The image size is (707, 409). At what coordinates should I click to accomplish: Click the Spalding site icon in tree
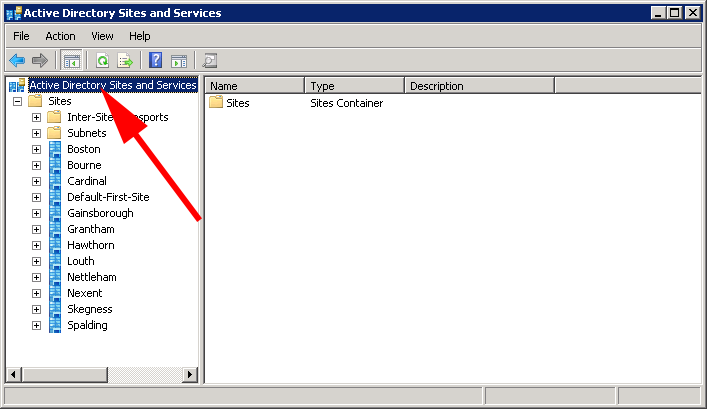[55, 325]
